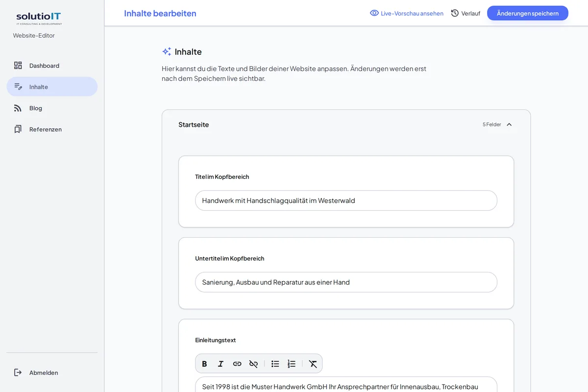Remove link with the unlink icon
588x392 pixels.
pyautogui.click(x=253, y=364)
